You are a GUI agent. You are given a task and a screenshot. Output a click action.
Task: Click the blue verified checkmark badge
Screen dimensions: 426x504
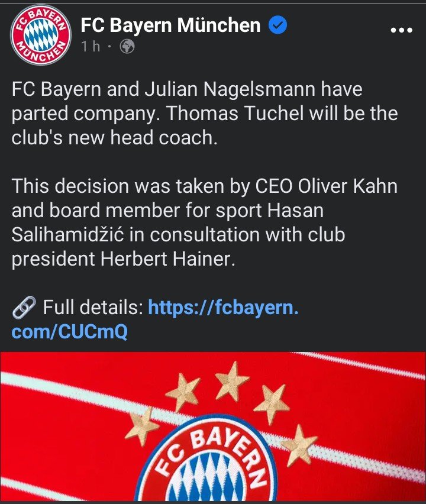click(x=279, y=25)
